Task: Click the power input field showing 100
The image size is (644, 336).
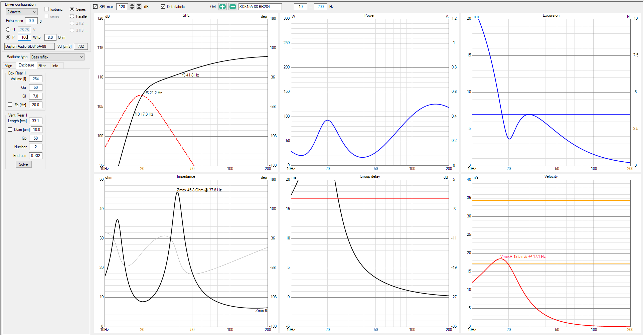Action: pos(24,37)
